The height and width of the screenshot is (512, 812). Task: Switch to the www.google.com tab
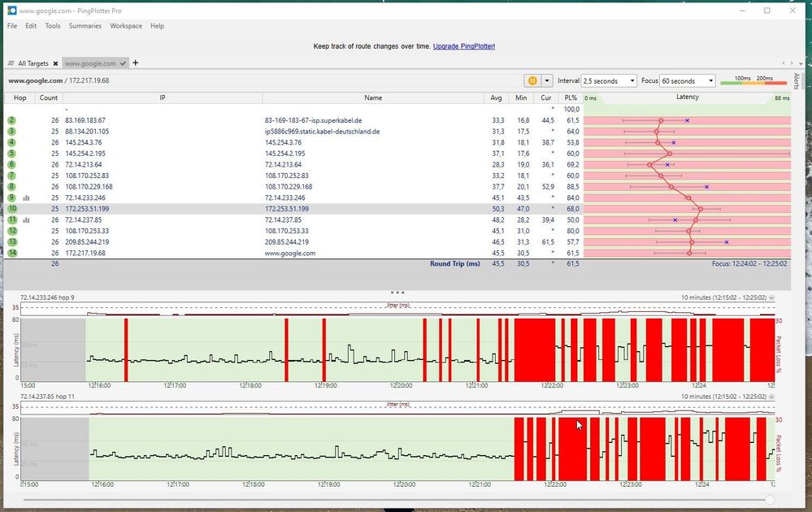(90, 63)
